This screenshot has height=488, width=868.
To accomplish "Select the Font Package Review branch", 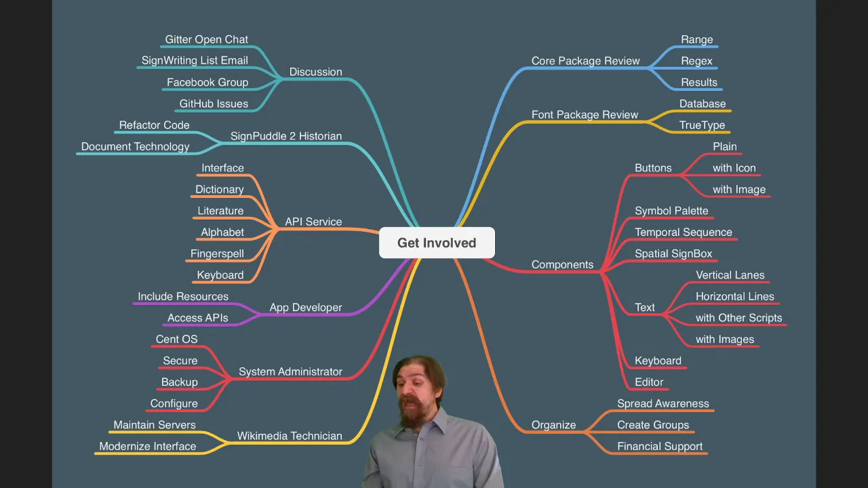I will (x=585, y=115).
